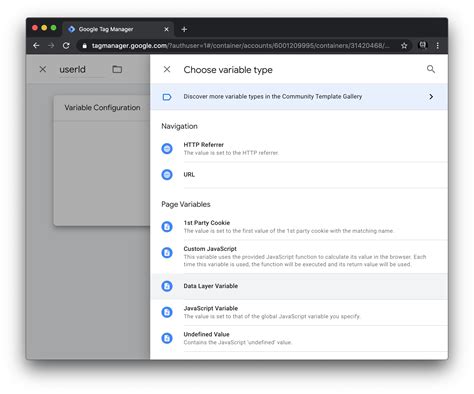This screenshot has height=394, width=474.
Task: Go back in the browser
Action: point(36,45)
